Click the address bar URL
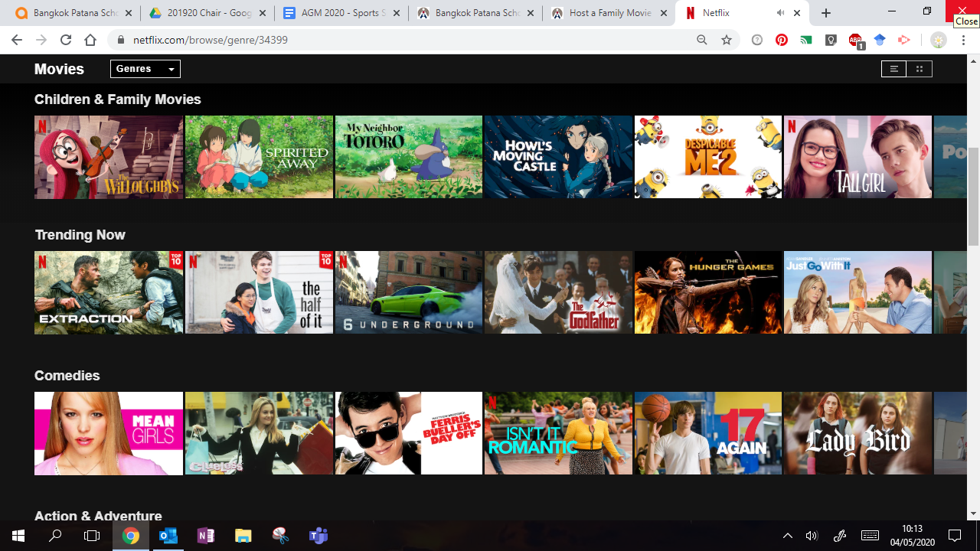This screenshot has height=551, width=980. pos(211,40)
